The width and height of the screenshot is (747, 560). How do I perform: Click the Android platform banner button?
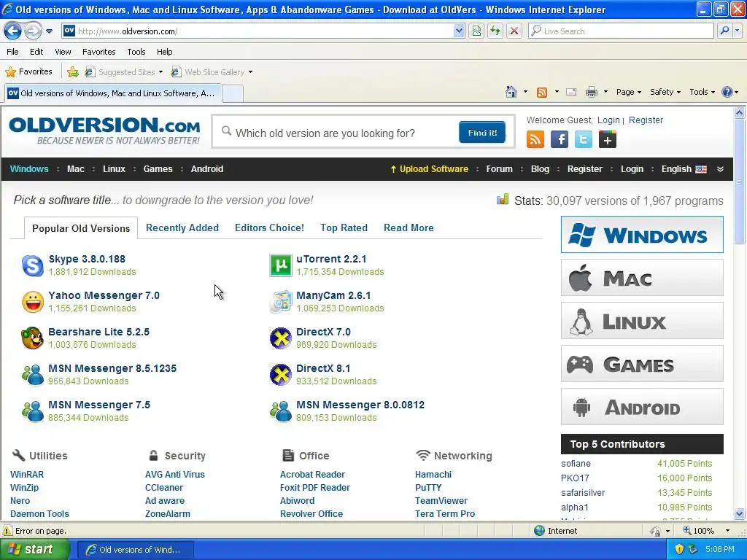[642, 407]
